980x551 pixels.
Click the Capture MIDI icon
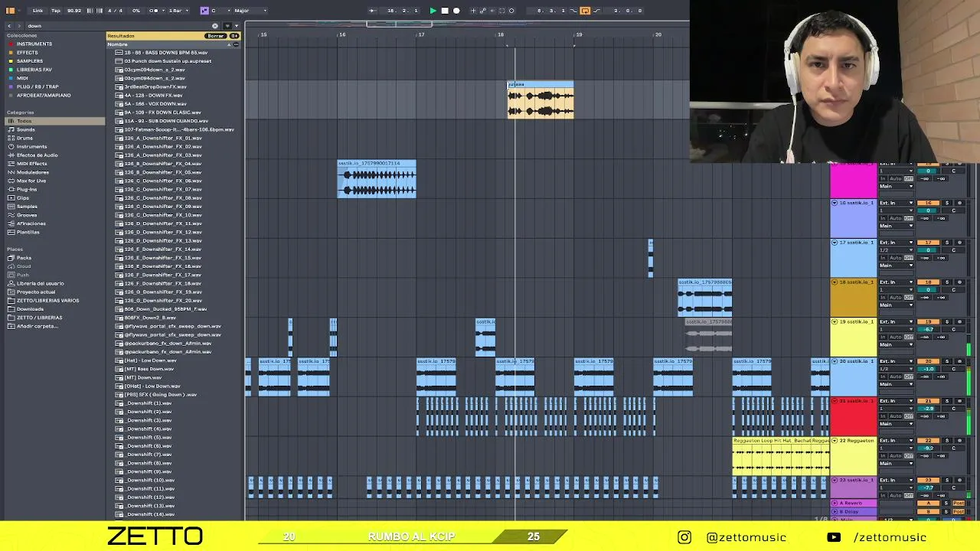point(501,11)
